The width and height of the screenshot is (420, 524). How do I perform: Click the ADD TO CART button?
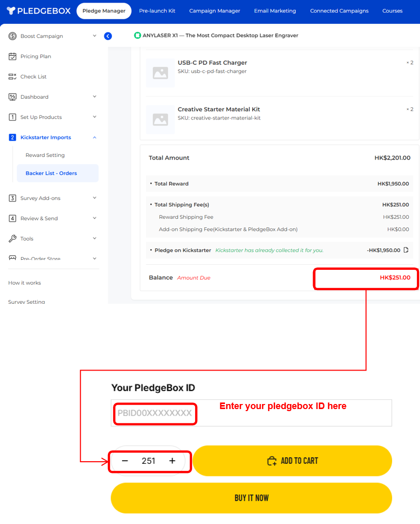tap(292, 461)
